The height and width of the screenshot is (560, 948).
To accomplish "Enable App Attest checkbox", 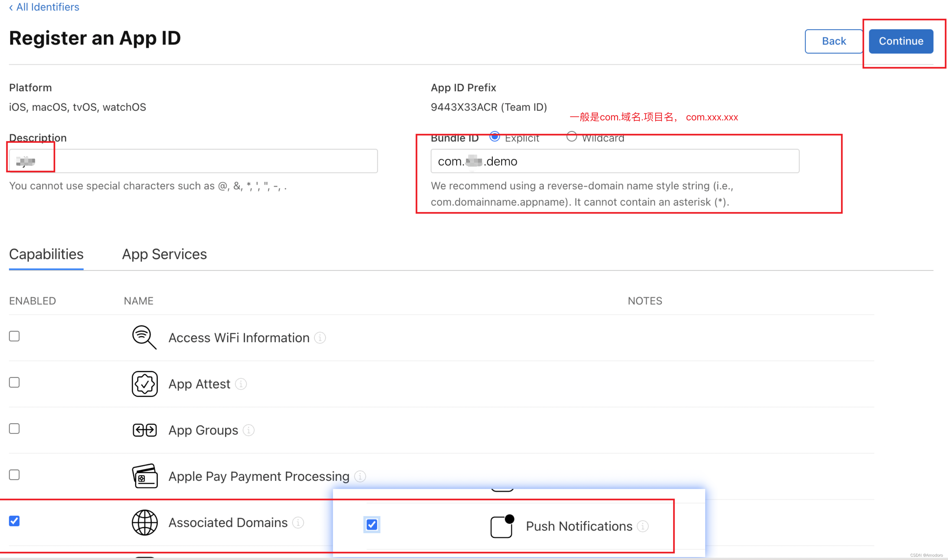I will [x=14, y=382].
